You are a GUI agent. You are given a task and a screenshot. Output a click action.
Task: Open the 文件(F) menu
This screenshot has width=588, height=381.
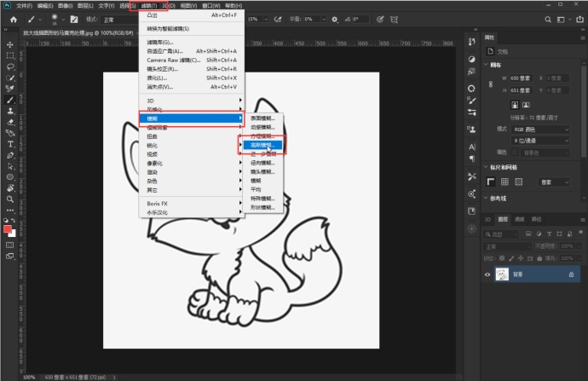24,6
